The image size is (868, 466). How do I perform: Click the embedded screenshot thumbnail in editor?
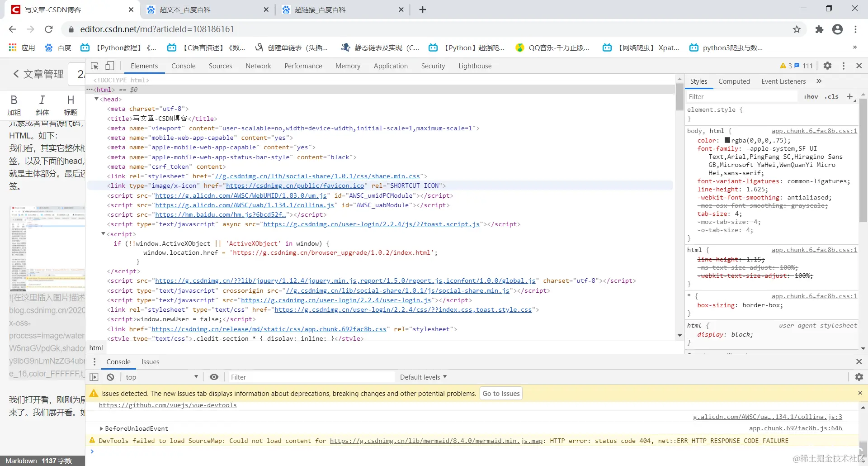tap(47, 248)
